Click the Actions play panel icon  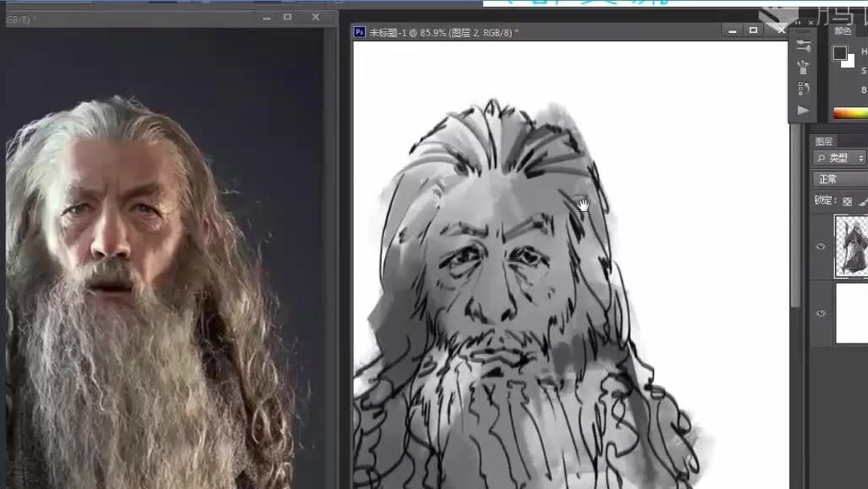pos(802,109)
